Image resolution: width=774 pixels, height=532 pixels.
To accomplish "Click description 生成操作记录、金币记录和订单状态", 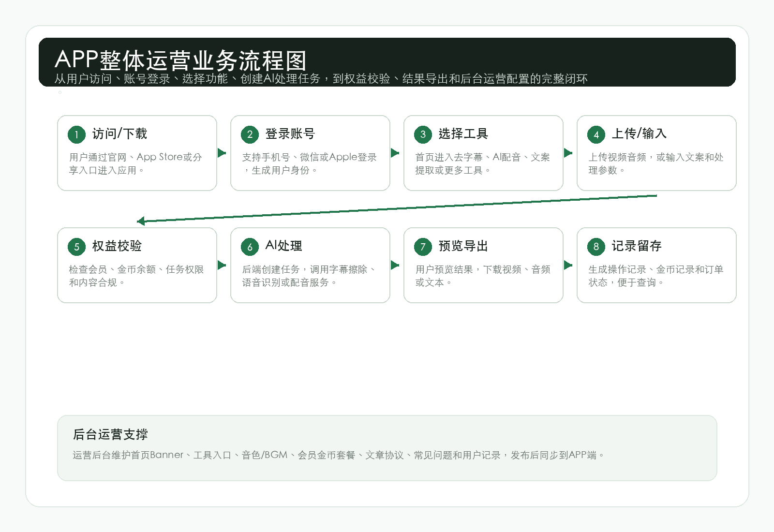I will [x=655, y=276].
